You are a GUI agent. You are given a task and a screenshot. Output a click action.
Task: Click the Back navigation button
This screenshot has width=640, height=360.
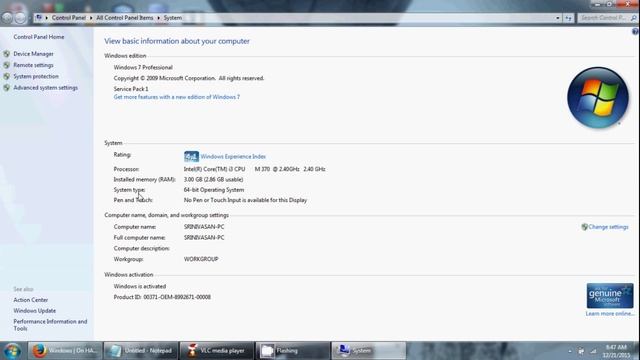pos(7,18)
